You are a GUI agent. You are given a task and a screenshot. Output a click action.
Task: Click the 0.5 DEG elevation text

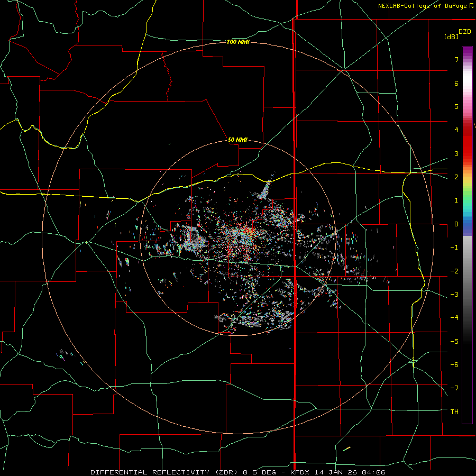pos(260,472)
